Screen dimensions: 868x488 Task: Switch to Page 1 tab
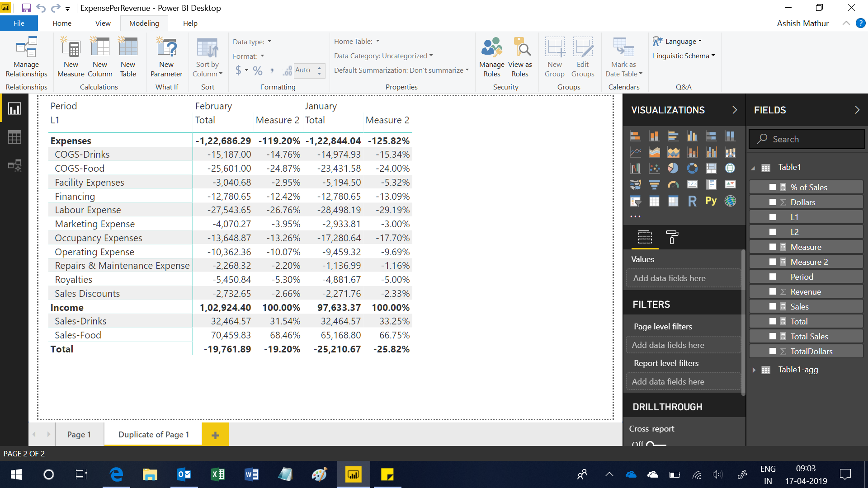click(79, 434)
